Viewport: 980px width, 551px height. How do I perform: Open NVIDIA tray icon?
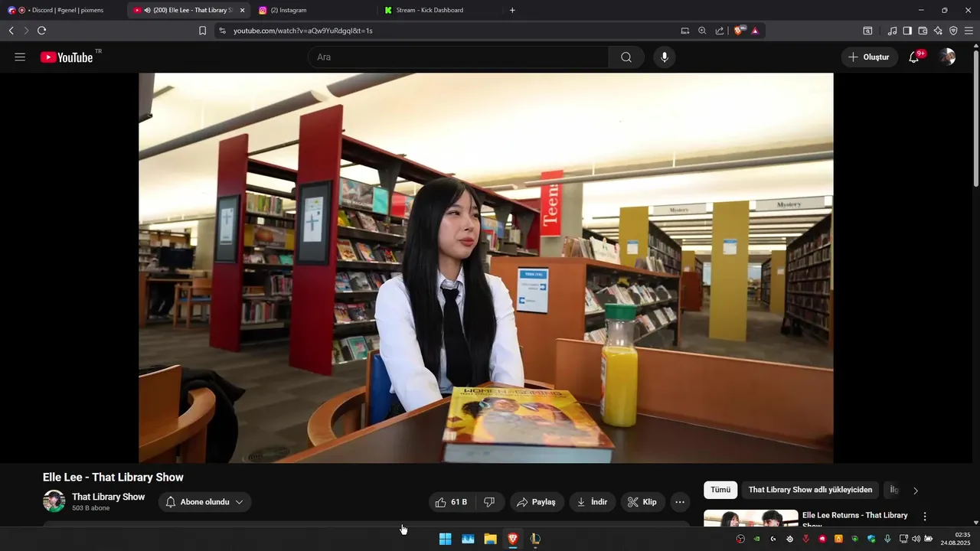(757, 539)
